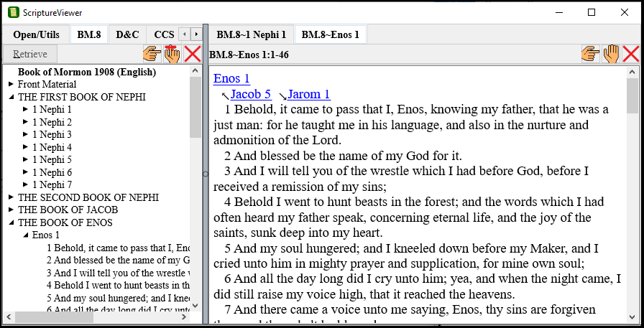Open the BM.8~1 Nephi 1 tab
This screenshot has height=328, width=644.
(x=251, y=34)
